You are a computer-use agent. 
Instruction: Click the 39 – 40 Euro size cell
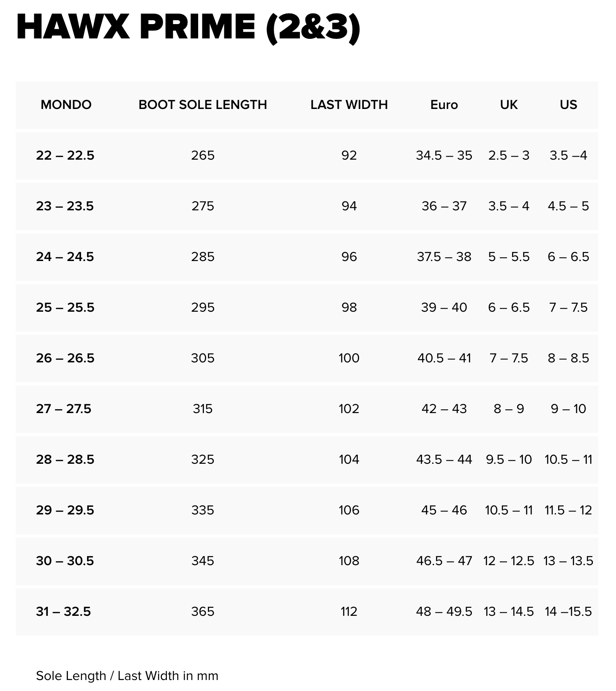444,307
